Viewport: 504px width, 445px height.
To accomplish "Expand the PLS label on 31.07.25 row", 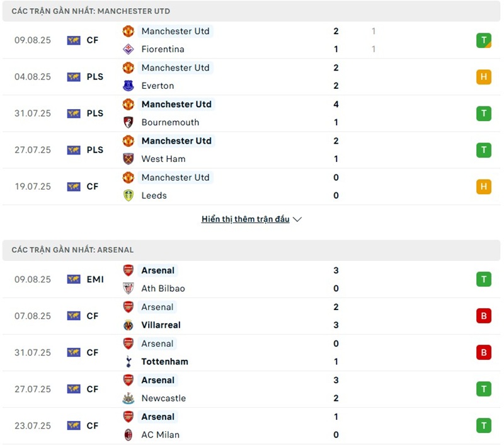I will tap(94, 113).
